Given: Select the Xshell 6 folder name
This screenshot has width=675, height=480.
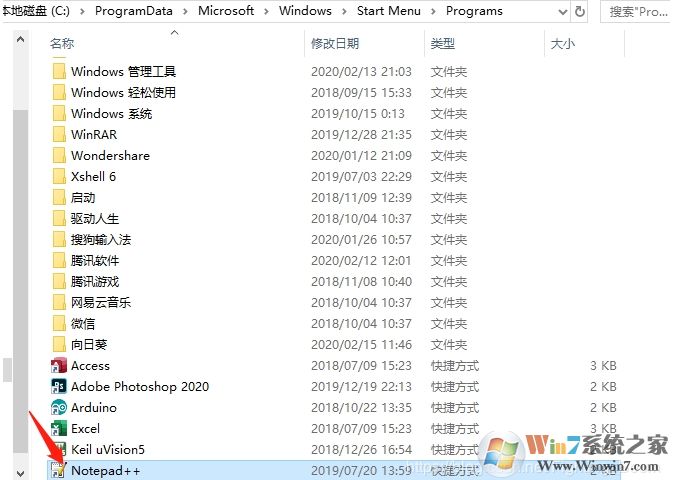Looking at the screenshot, I should click(93, 177).
